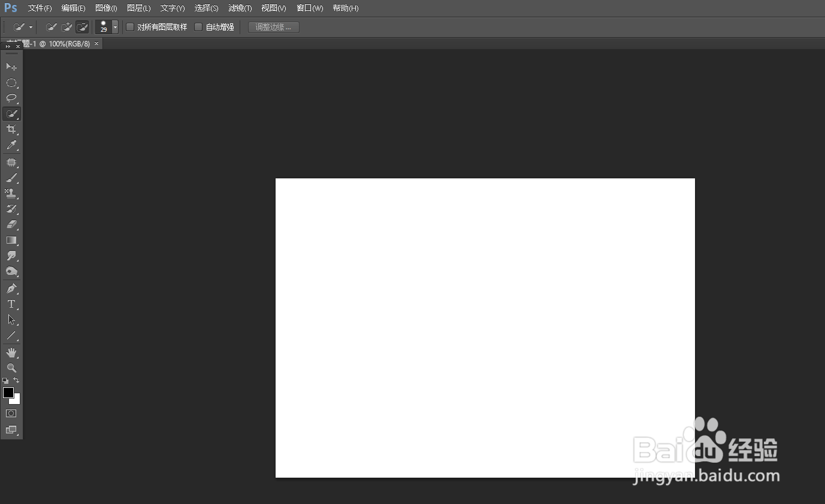Open the brush size picker dropdown
Viewport: 825px width, 504px height.
[x=114, y=26]
